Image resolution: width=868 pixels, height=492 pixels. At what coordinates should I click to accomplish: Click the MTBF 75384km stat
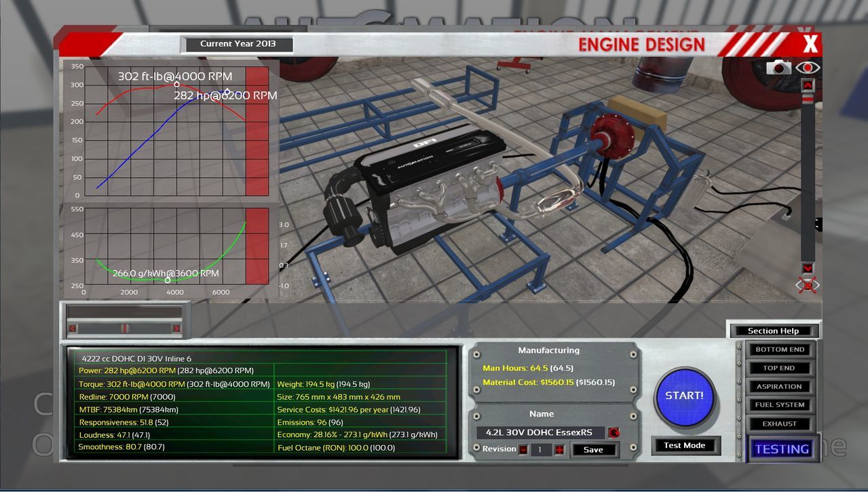(128, 409)
